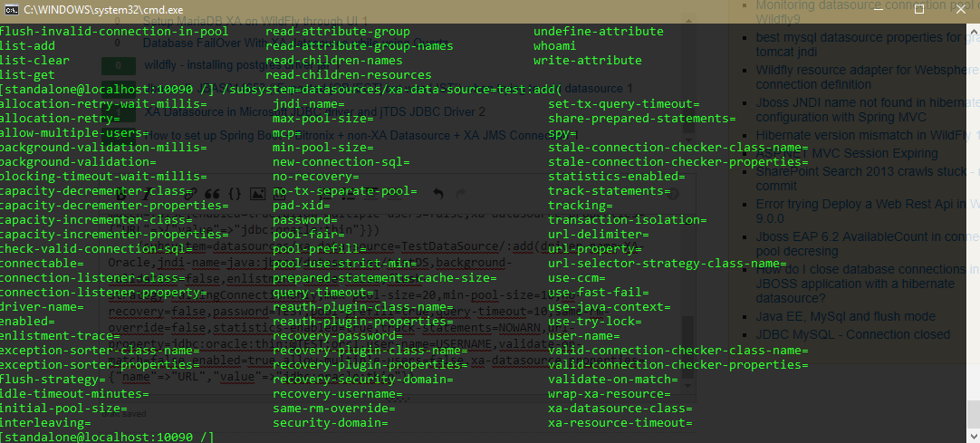Image resolution: width=980 pixels, height=443 pixels.
Task: Click 'share-prepared-statements=' parameter
Action: pos(642,118)
